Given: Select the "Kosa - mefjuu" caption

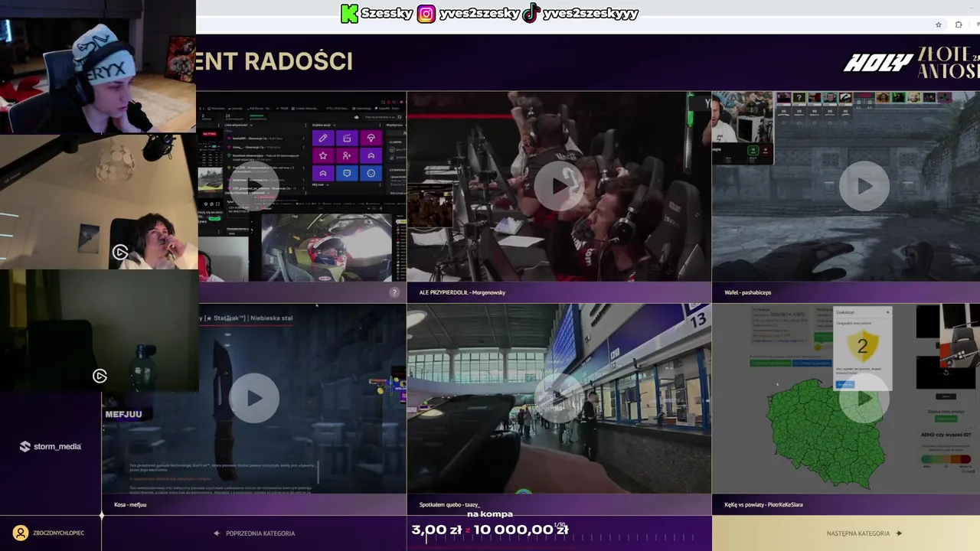Looking at the screenshot, I should (130, 504).
